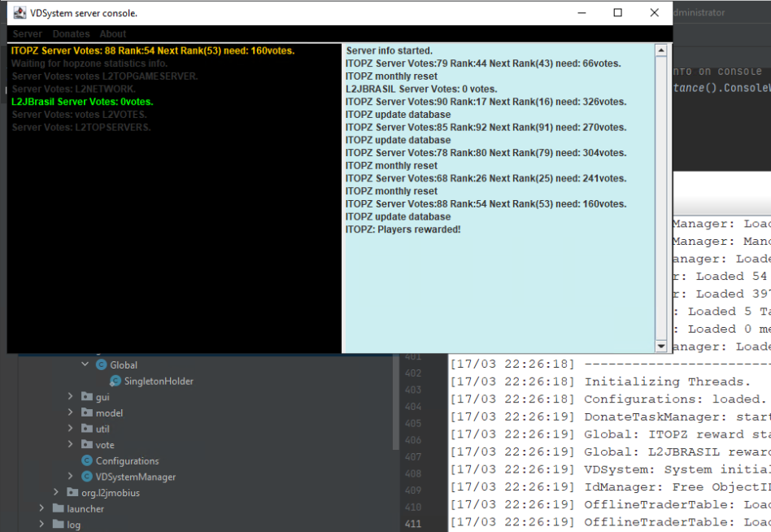Click the green L2JBrasil Server Votes line

point(82,102)
